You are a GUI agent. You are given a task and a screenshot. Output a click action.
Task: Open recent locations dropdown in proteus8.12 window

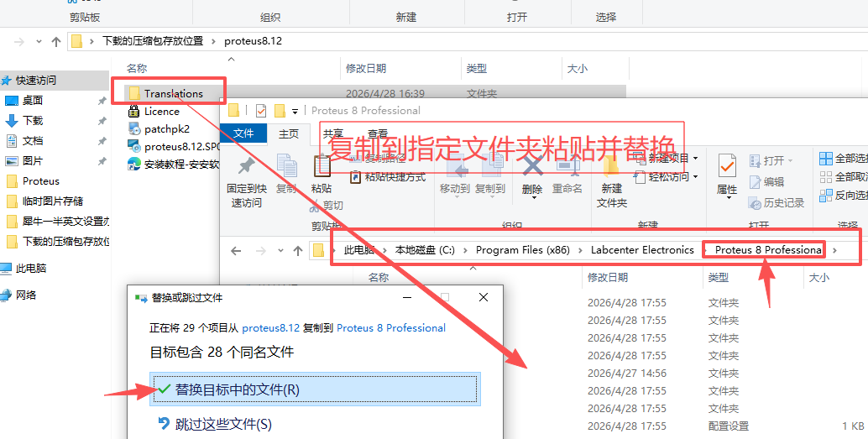[x=39, y=41]
